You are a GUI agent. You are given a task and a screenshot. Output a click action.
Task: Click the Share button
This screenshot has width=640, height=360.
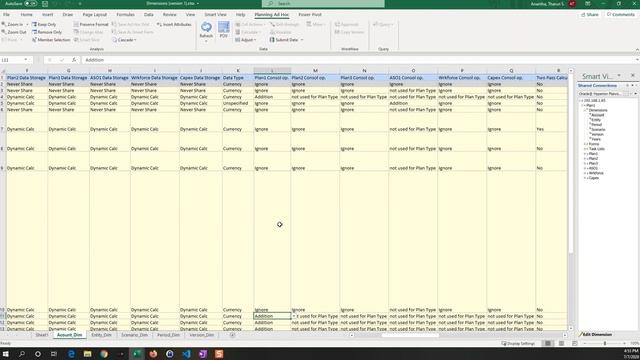[x=590, y=14]
